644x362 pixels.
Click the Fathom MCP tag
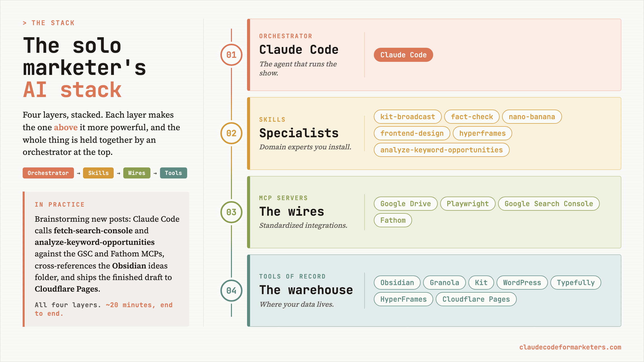[x=393, y=220]
